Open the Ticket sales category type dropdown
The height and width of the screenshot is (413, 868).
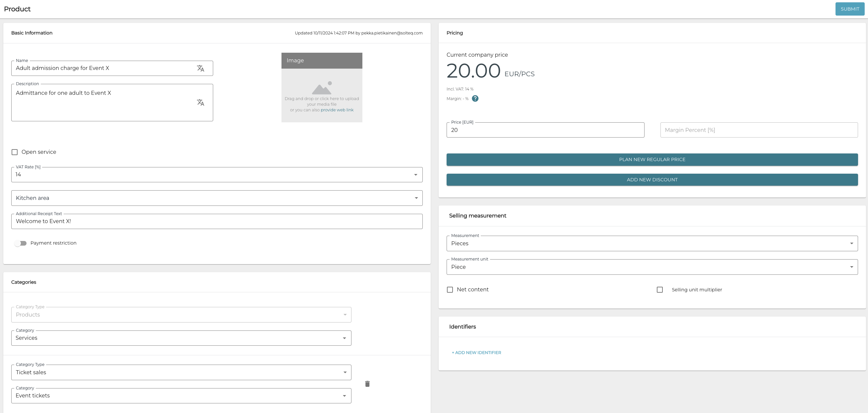coord(181,372)
